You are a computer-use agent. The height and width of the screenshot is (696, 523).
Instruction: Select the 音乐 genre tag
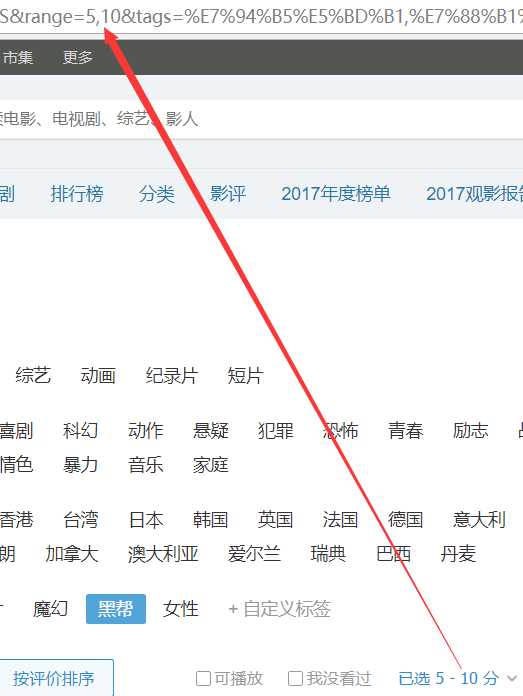(x=146, y=465)
